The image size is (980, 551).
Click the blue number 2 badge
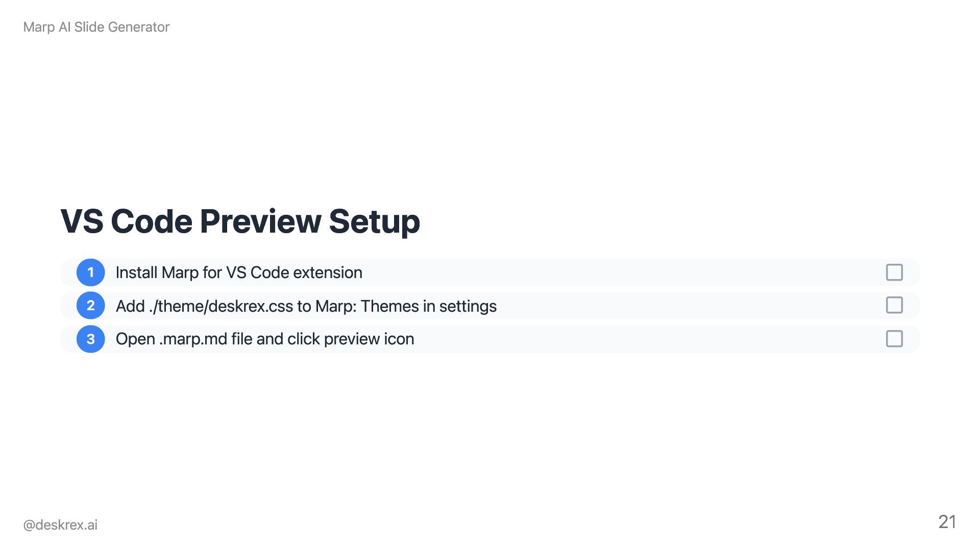click(x=90, y=306)
